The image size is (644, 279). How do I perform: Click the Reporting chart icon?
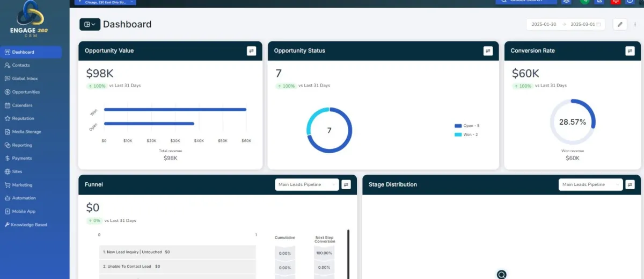coord(7,145)
